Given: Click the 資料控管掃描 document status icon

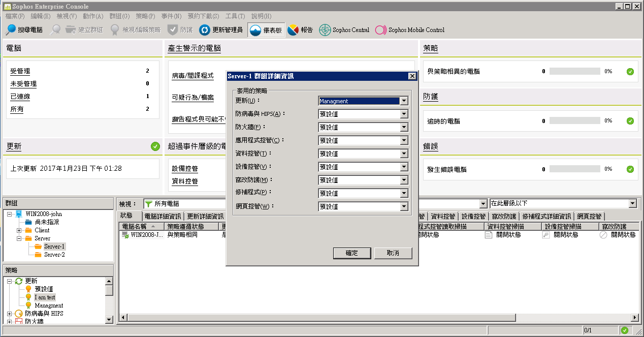Looking at the screenshot, I should pyautogui.click(x=489, y=235).
